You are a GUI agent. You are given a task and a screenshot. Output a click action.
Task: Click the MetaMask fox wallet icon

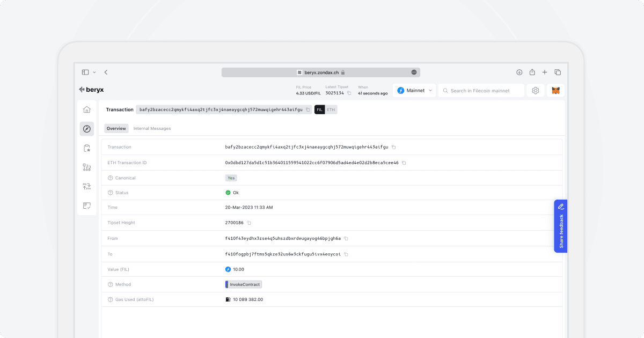pyautogui.click(x=556, y=91)
